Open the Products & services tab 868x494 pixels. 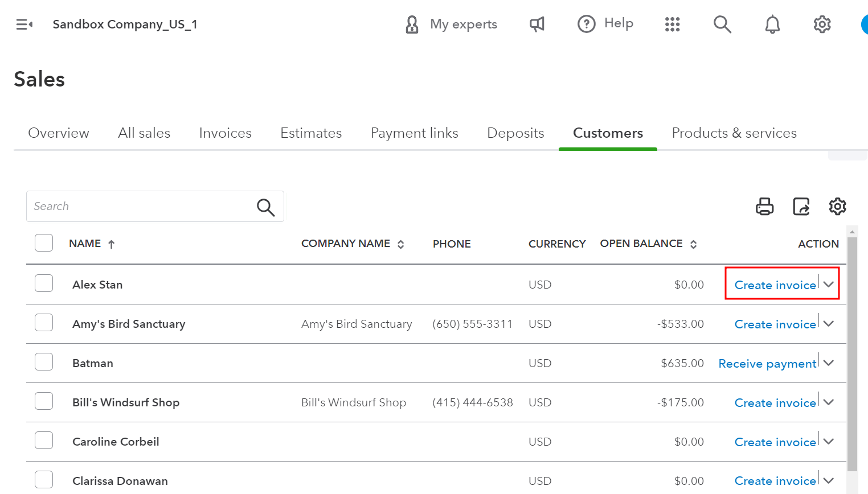pos(734,133)
